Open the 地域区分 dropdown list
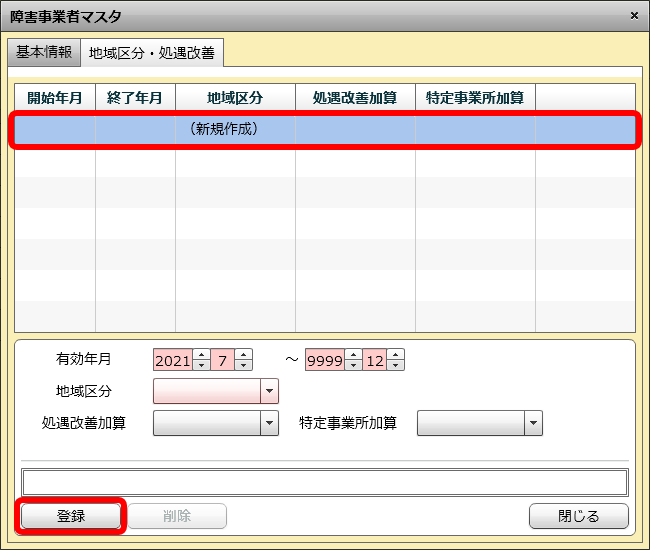This screenshot has width=650, height=550. 268,391
